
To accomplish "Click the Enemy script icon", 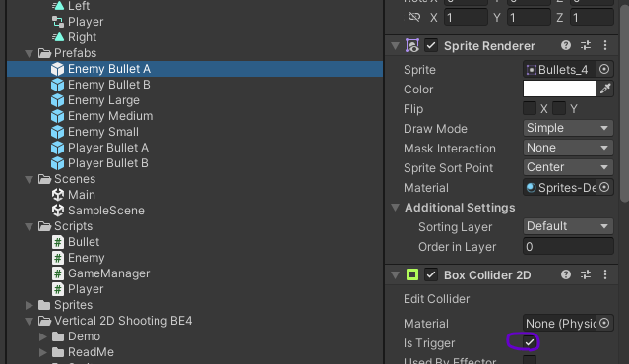I will (x=58, y=258).
